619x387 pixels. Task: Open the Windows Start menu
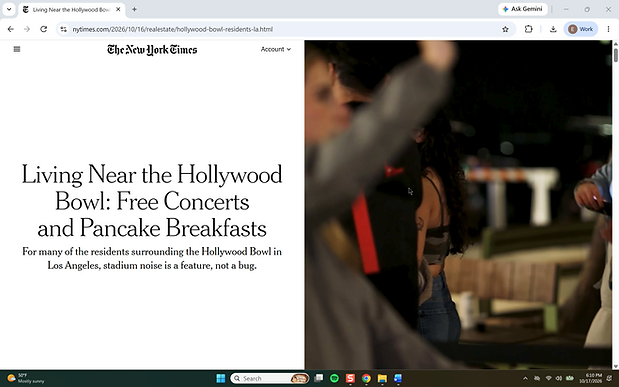coord(221,378)
